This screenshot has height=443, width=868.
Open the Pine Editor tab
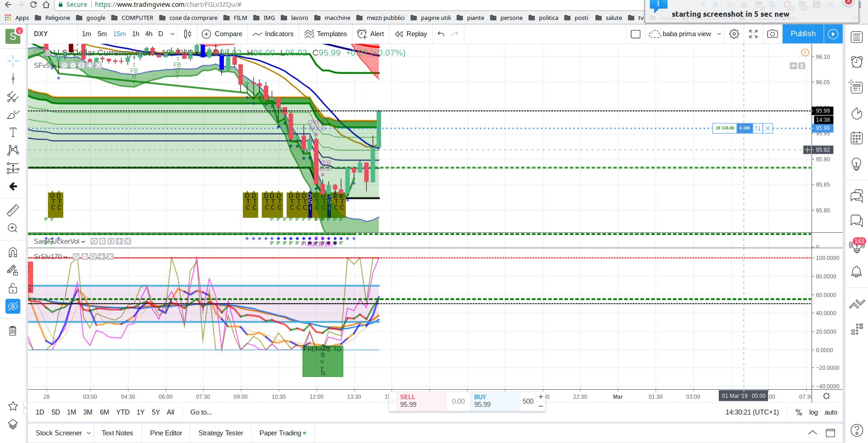(166, 433)
